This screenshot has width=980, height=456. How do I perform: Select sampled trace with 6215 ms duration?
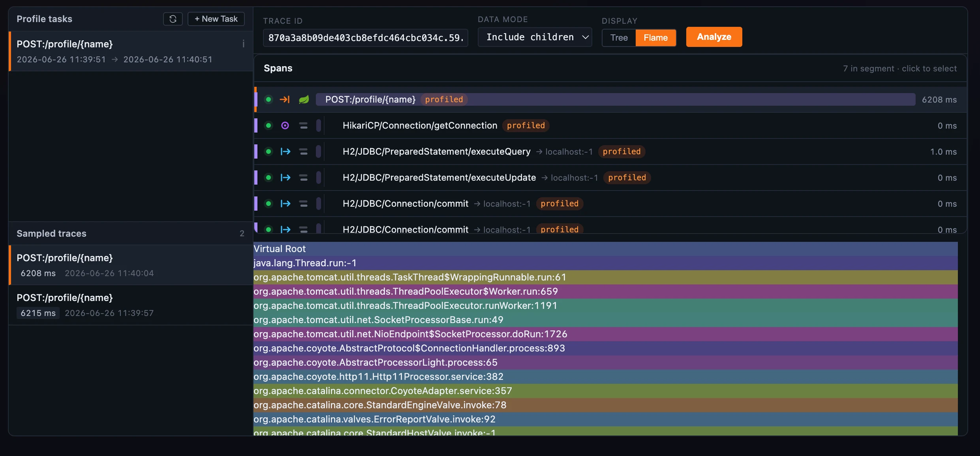pyautogui.click(x=131, y=305)
